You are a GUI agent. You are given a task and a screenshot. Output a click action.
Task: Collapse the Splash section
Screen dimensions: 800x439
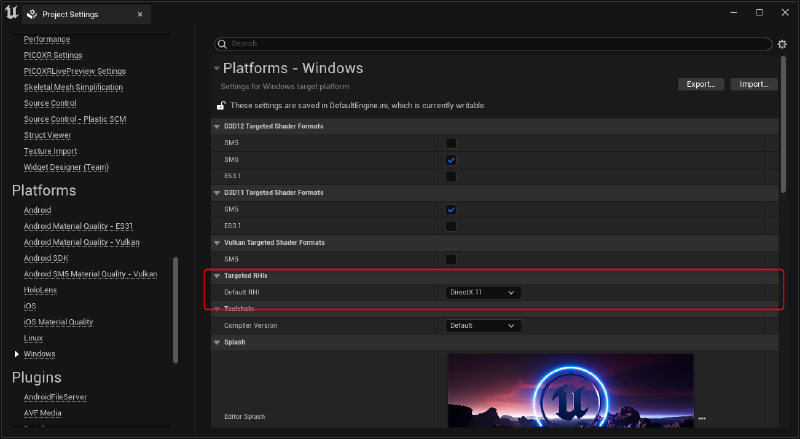point(217,342)
